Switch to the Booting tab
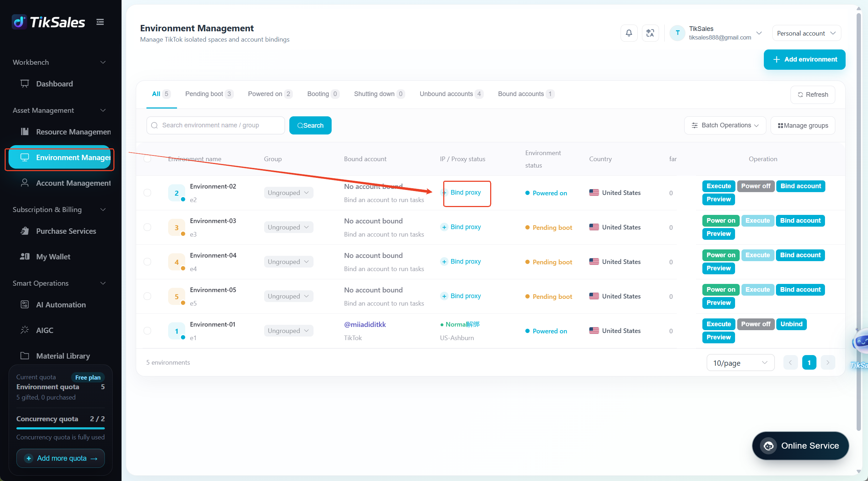 [x=323, y=94]
